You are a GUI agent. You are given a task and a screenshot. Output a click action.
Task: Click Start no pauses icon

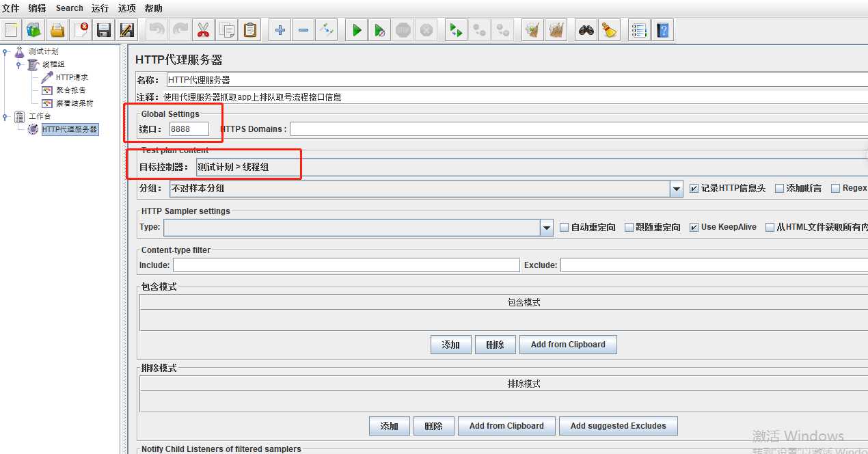point(380,30)
